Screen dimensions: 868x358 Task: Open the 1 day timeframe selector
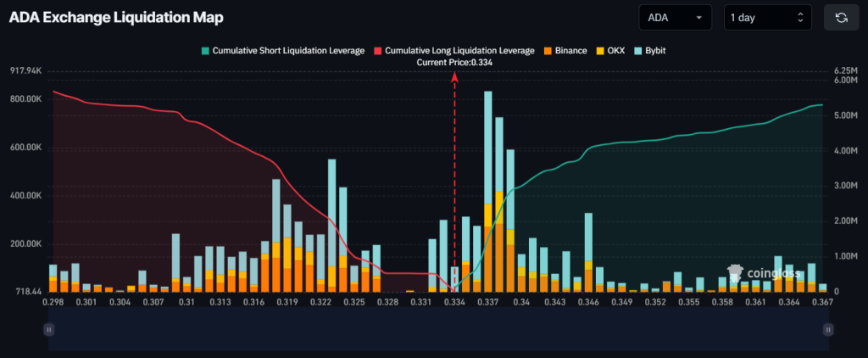coord(768,18)
